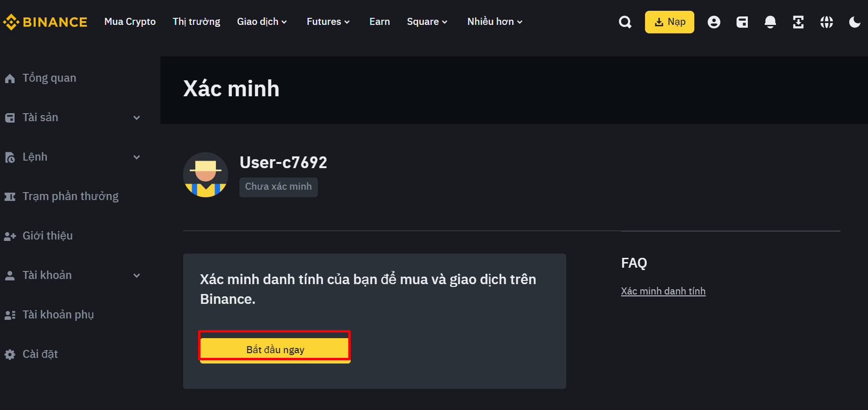Open the wallet icon in header
The height and width of the screenshot is (410, 868).
(742, 22)
